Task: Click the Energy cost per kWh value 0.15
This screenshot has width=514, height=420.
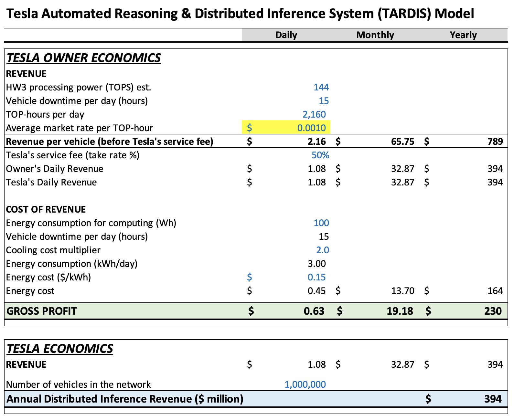Action: [316, 277]
